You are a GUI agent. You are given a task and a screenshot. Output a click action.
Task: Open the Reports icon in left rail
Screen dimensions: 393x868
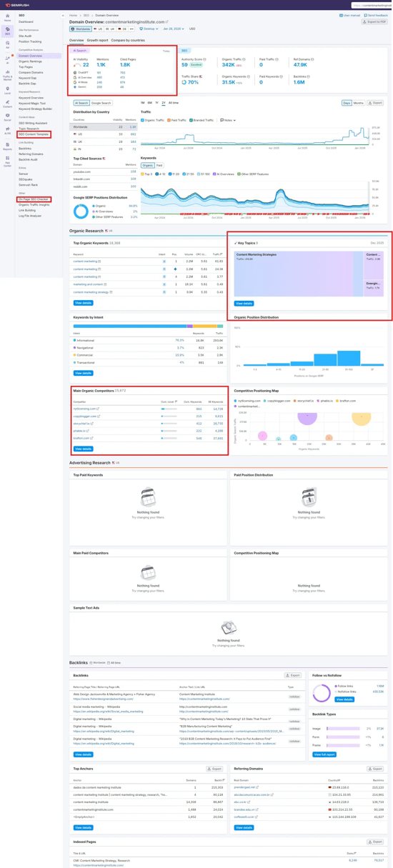tap(8, 146)
